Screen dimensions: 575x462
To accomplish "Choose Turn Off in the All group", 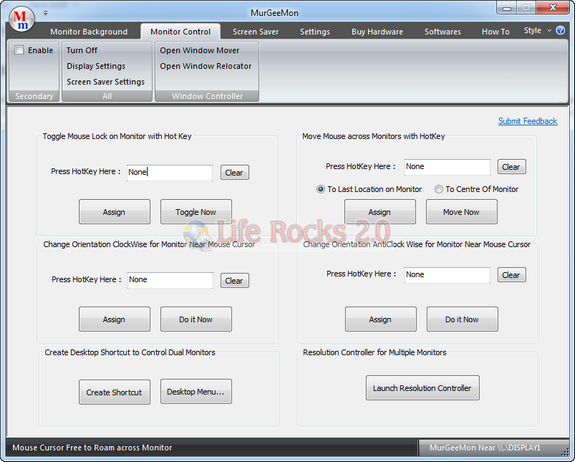I will pyautogui.click(x=82, y=50).
